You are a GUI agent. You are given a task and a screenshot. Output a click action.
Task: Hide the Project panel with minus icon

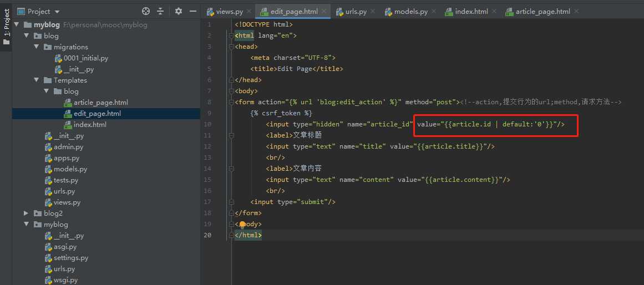(x=192, y=11)
